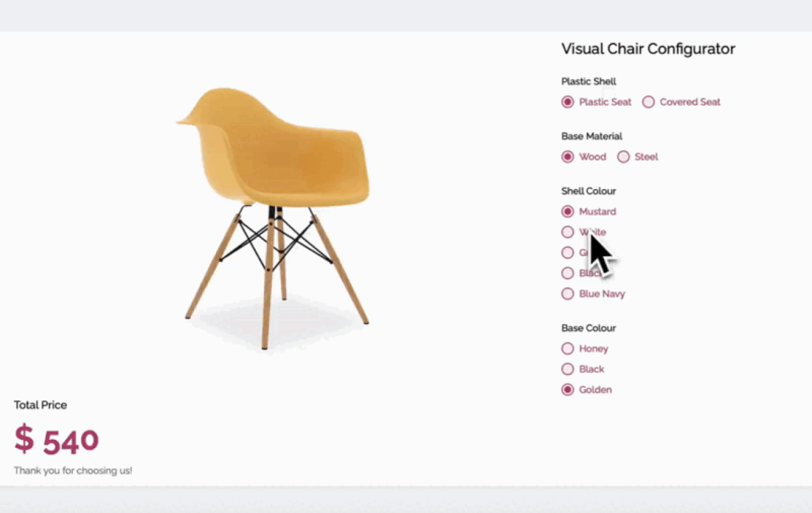Click the Visual Chair Configurator heading
812x513 pixels.
tap(648, 49)
